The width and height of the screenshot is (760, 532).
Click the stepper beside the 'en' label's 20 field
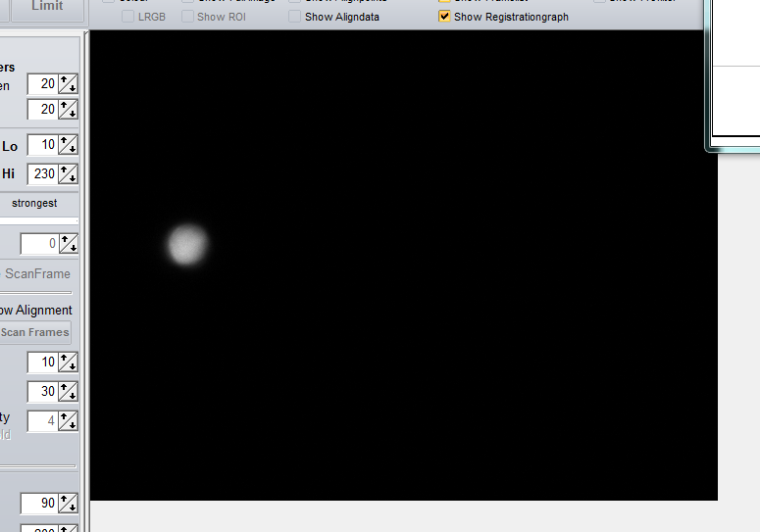click(x=68, y=83)
